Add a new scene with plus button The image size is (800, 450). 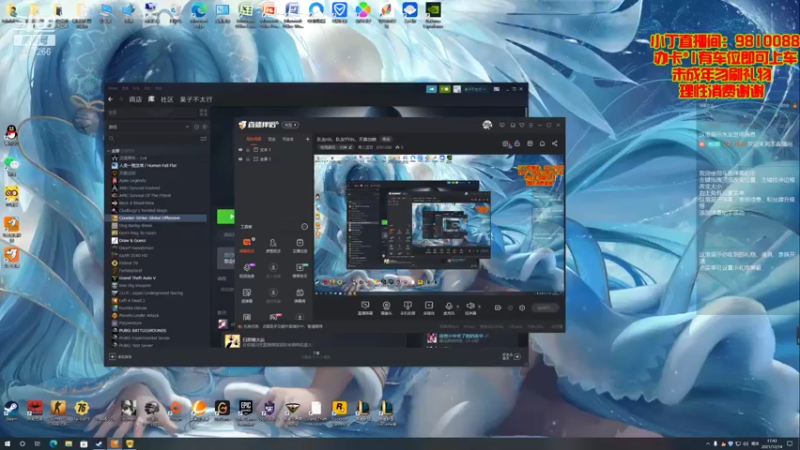[x=308, y=139]
